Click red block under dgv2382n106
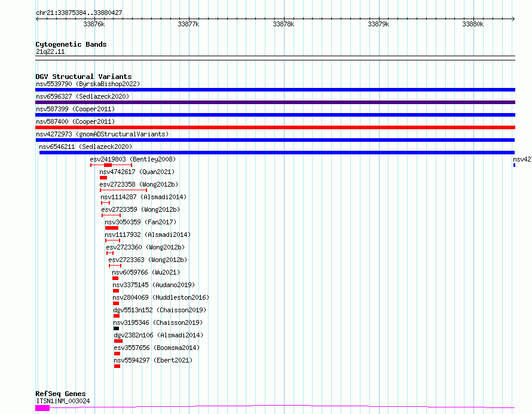Viewport: 532px width, 414px height. pos(118,342)
